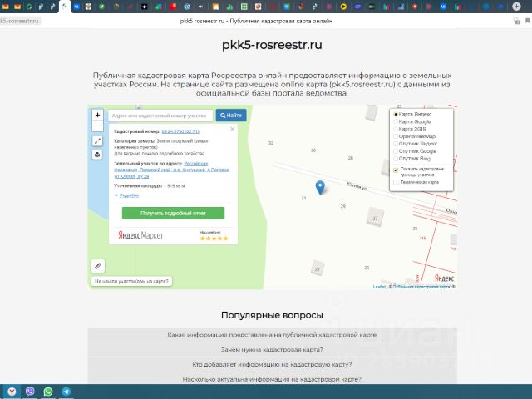Open WhatsApp from the taskbar

click(x=48, y=391)
